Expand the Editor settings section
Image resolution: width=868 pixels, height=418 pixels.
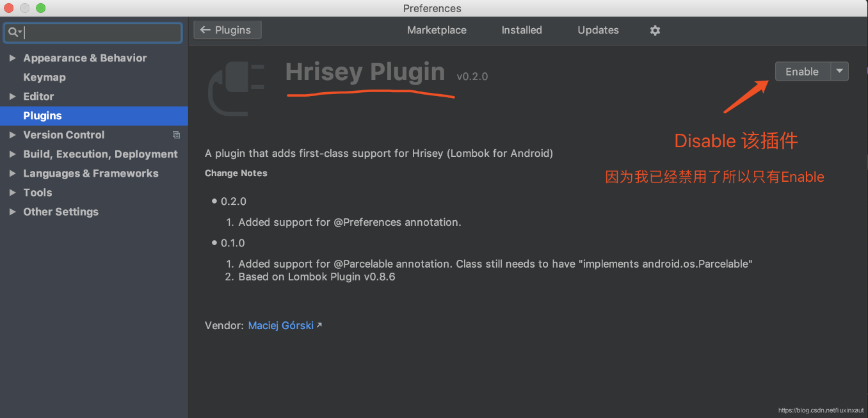tap(12, 97)
